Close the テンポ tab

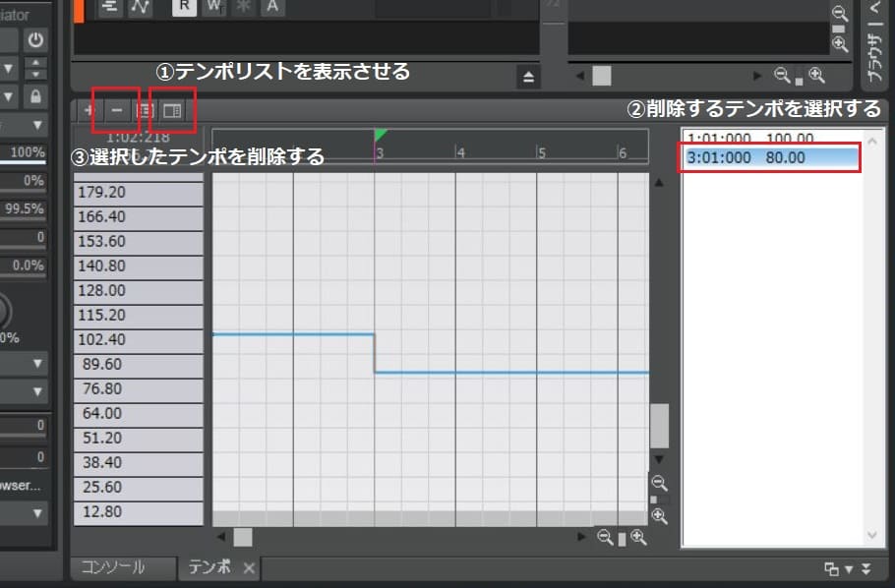[249, 568]
